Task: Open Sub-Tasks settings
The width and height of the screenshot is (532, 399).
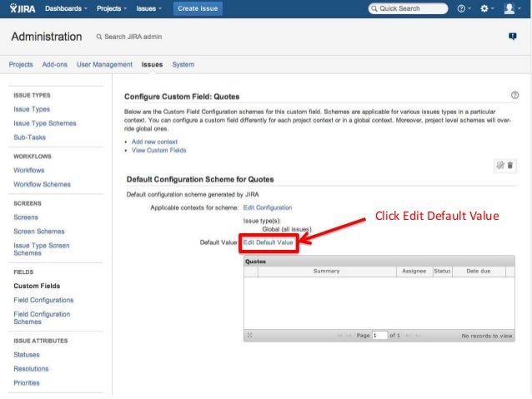Action: click(x=29, y=137)
